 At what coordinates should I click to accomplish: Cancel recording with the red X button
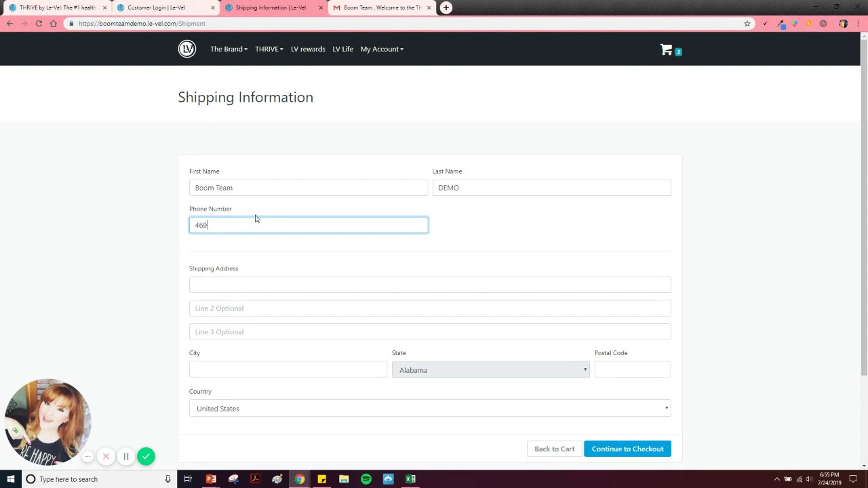point(106,456)
